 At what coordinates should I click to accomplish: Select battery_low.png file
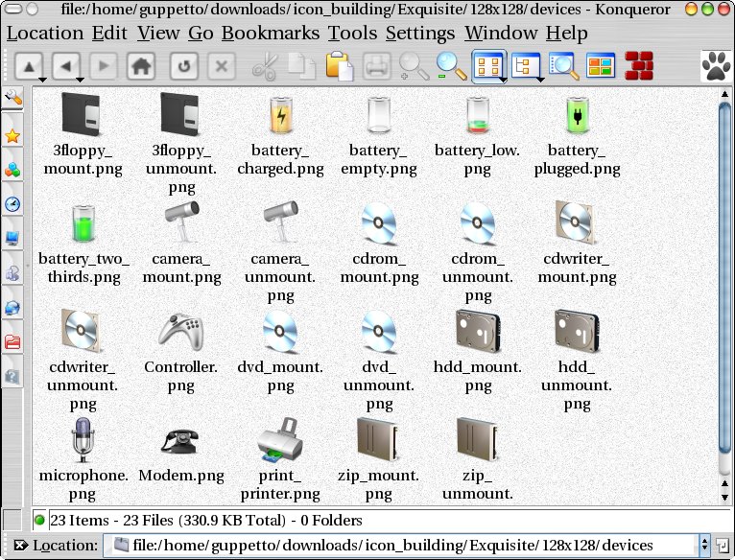(x=478, y=134)
